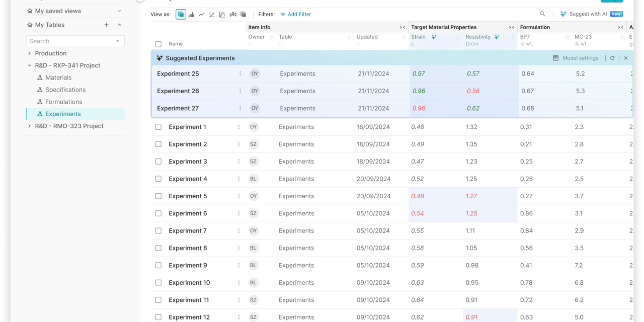Select the last View as table icon
The height and width of the screenshot is (322, 644).
point(243,15)
